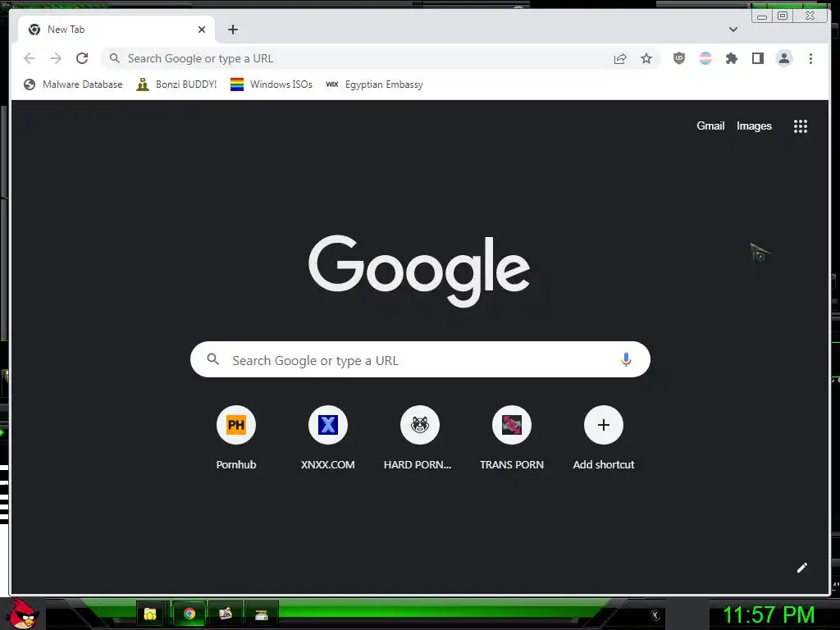This screenshot has width=840, height=630.
Task: Expand the tab search chevron
Action: (x=733, y=30)
